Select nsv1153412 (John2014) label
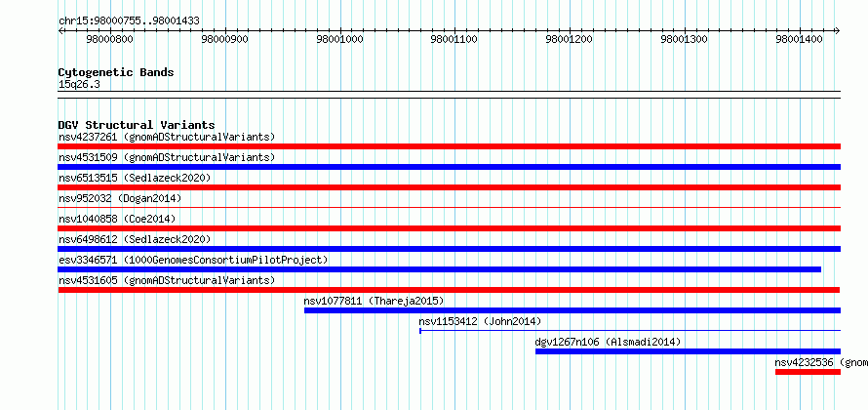 (480, 321)
